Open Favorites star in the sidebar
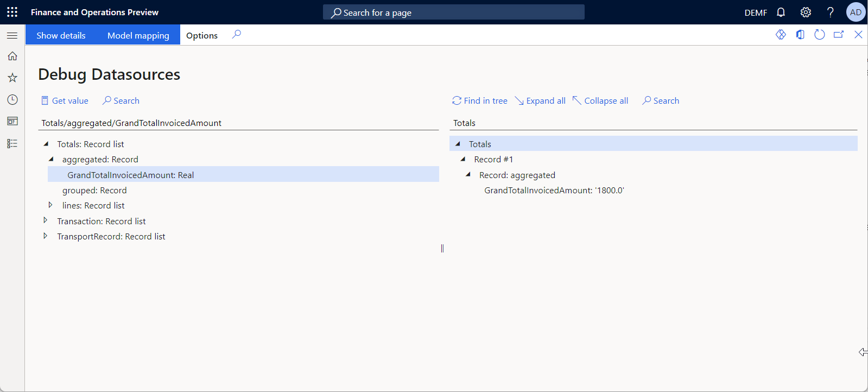 tap(12, 78)
